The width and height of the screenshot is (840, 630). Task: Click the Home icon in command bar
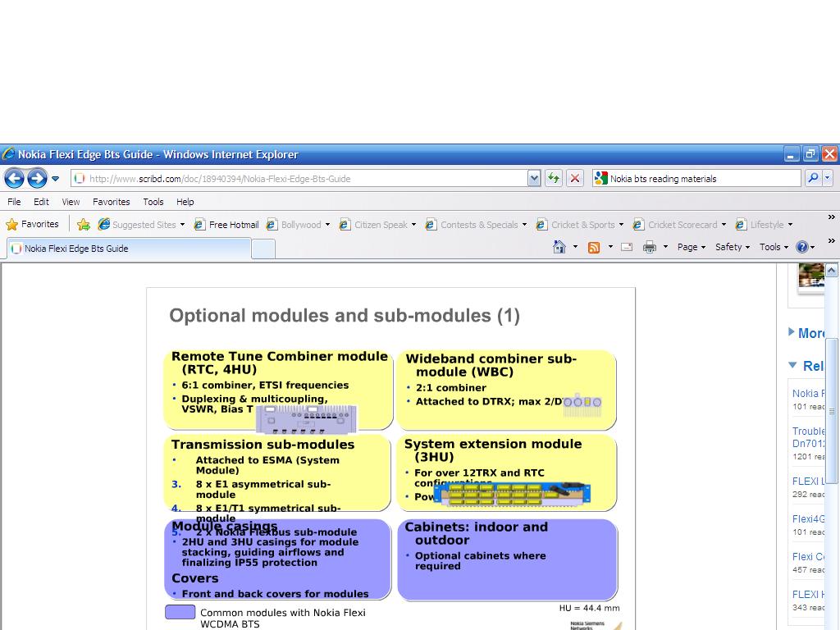(559, 247)
